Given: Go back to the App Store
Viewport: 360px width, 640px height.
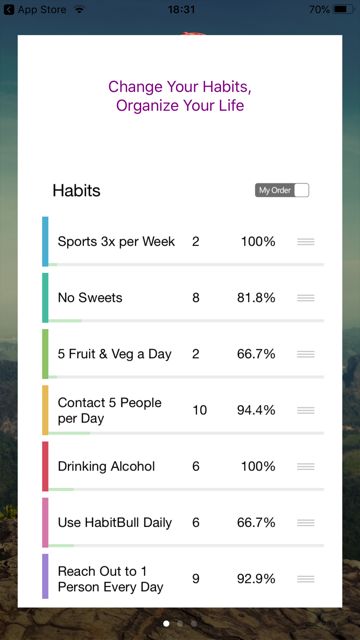Looking at the screenshot, I should [x=35, y=9].
